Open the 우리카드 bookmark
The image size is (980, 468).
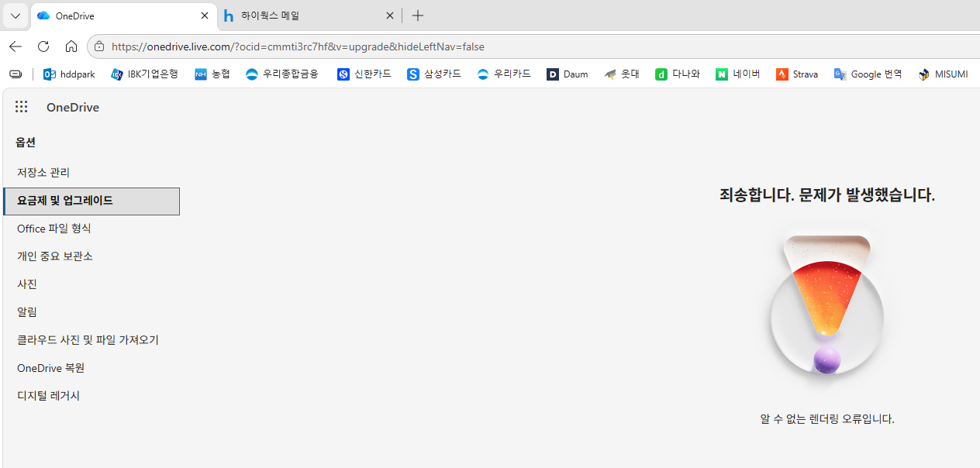click(x=504, y=74)
